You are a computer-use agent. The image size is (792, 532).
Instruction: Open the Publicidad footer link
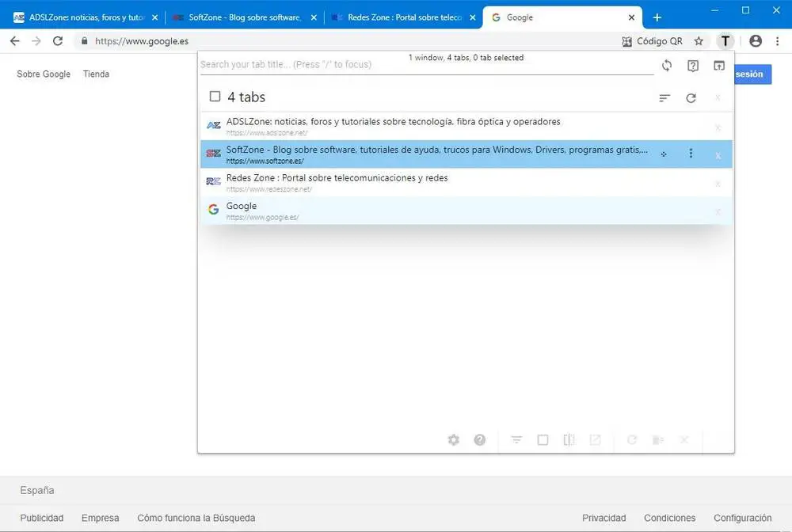tap(42, 518)
